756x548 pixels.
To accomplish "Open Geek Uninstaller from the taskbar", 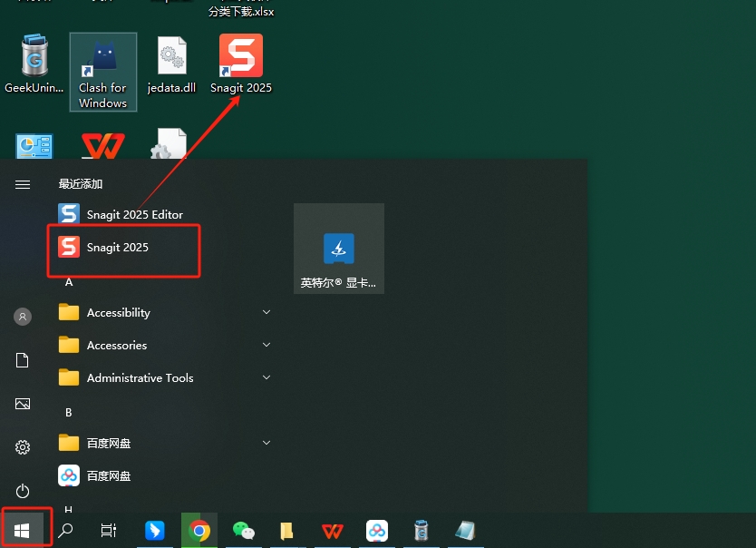I will coord(422,531).
